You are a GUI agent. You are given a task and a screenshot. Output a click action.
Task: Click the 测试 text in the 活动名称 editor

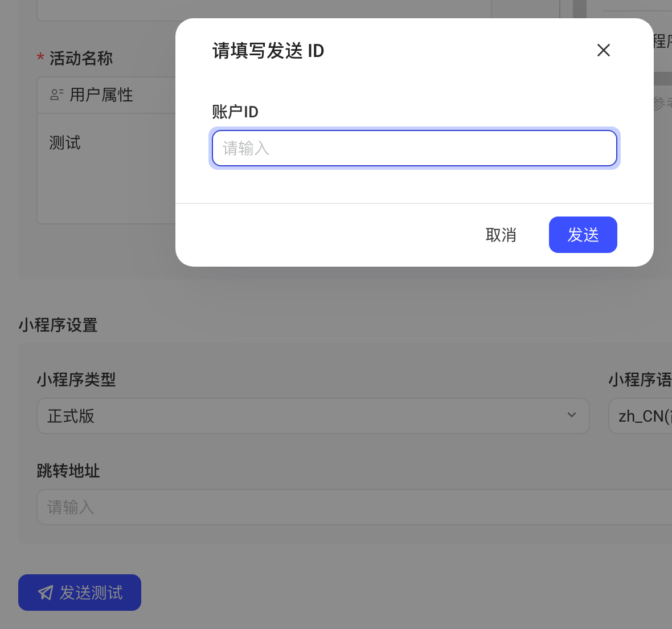click(65, 143)
